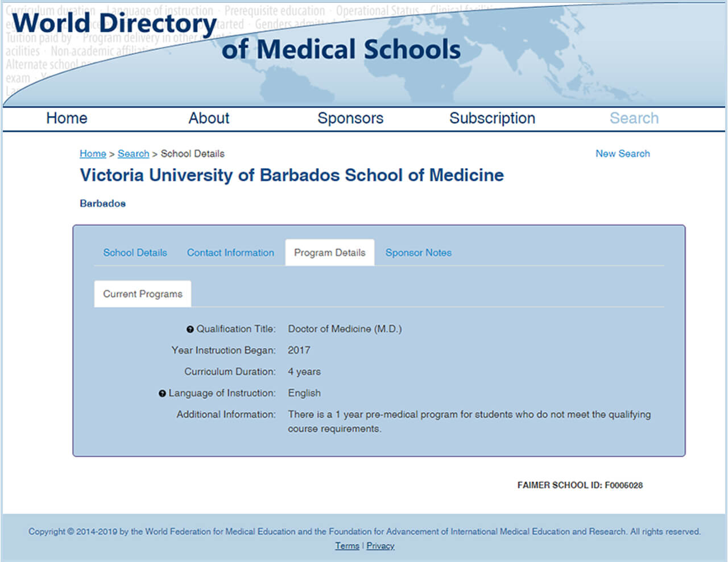Click the FAIMER School ID F0006028

click(580, 485)
